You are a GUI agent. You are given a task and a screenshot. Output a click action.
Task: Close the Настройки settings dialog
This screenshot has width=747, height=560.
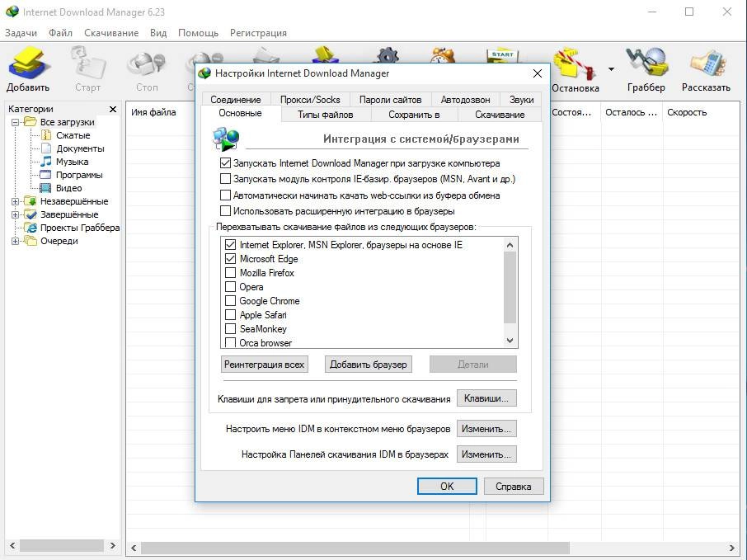point(538,73)
